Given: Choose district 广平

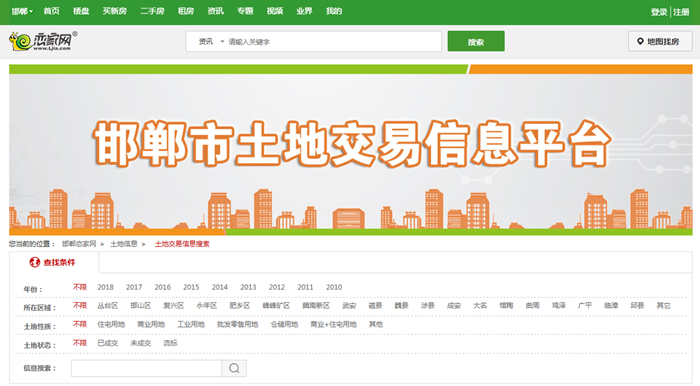Looking at the screenshot, I should [585, 306].
